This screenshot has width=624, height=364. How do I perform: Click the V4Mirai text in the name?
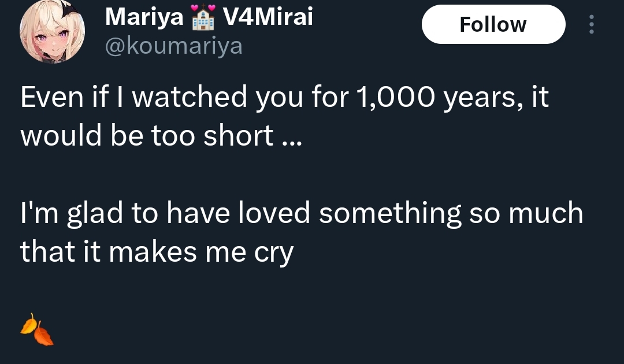click(268, 18)
